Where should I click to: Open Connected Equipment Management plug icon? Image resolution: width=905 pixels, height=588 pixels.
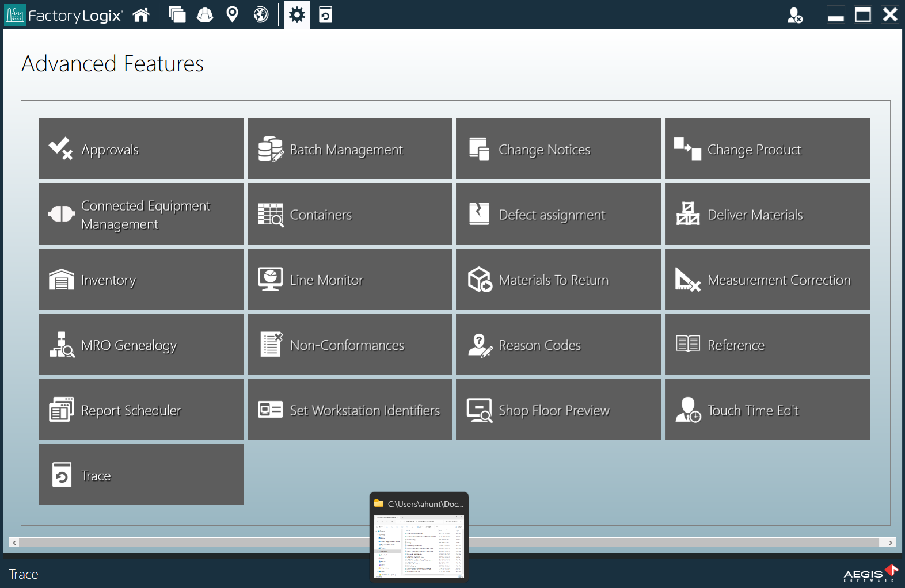click(61, 214)
